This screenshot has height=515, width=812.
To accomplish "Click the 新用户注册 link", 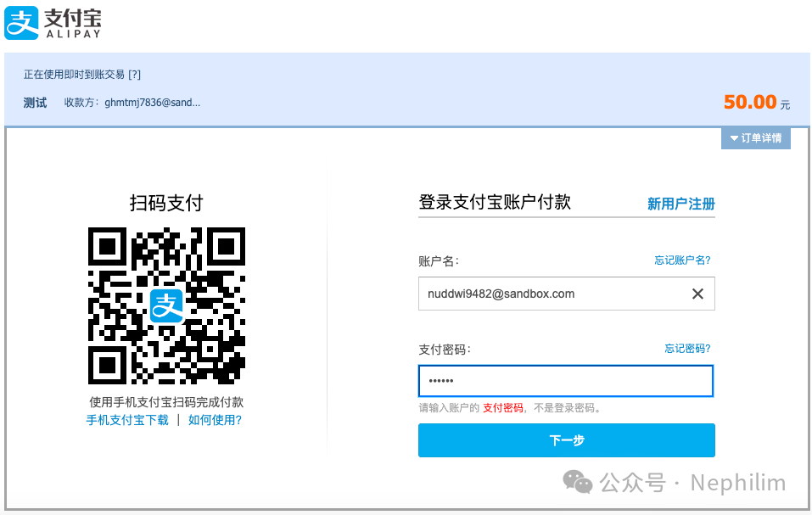I will coord(681,204).
